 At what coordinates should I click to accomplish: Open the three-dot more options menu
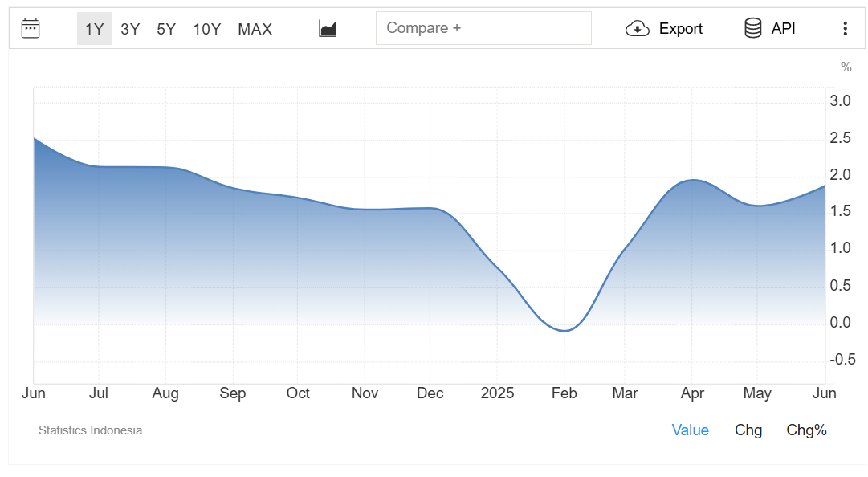pyautogui.click(x=845, y=29)
